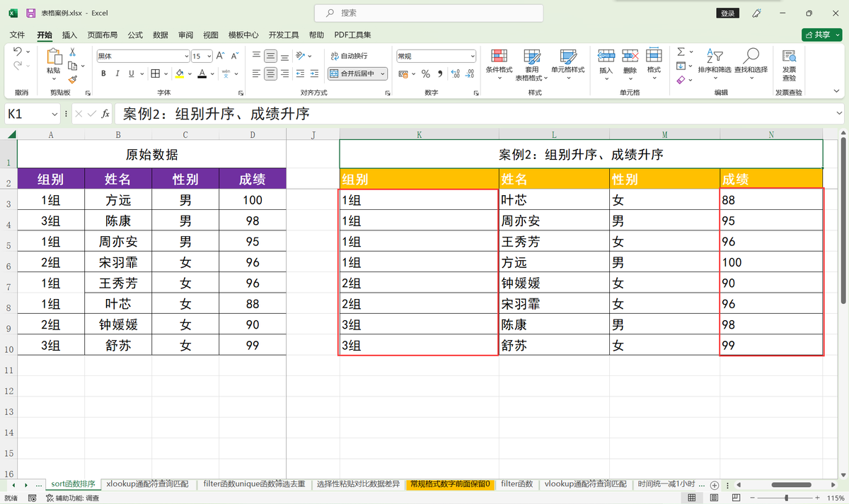Screen dimensions: 849x504
Task: Click Increase Decimal icon
Action: tap(455, 74)
